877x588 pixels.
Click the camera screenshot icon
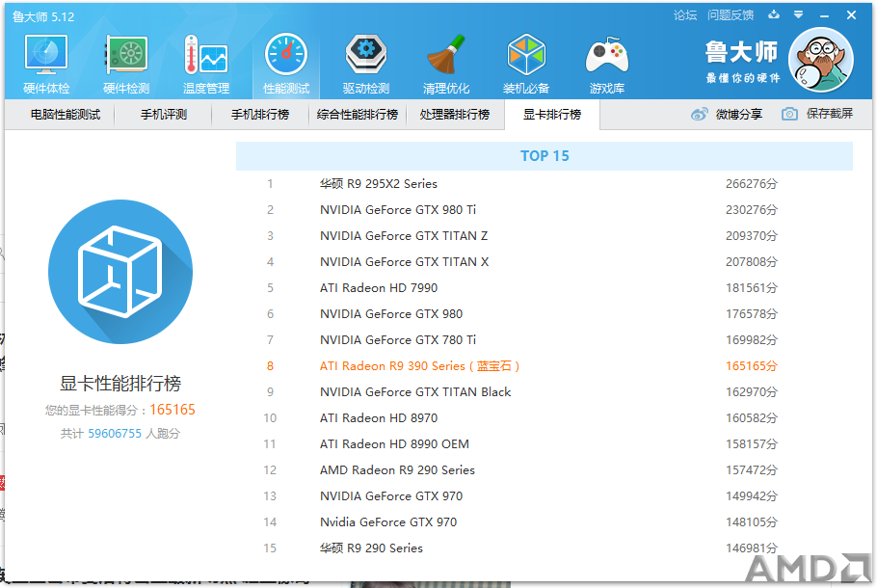[789, 114]
